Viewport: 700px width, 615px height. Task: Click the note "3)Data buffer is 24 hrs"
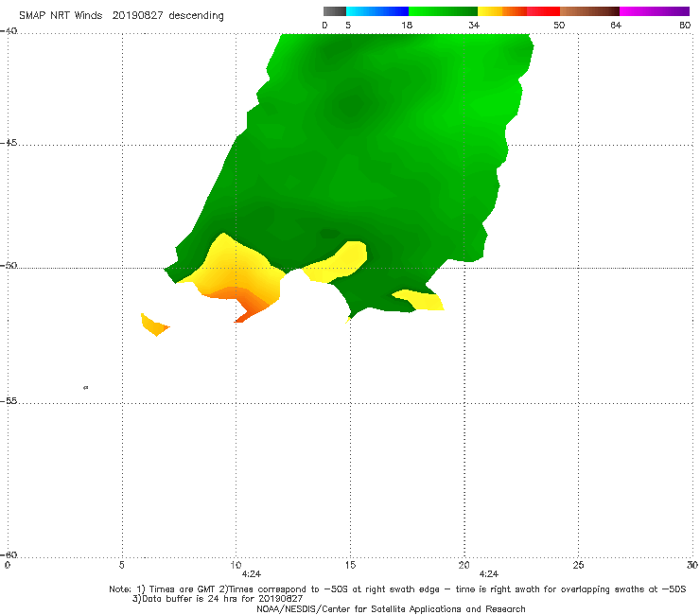[218, 599]
